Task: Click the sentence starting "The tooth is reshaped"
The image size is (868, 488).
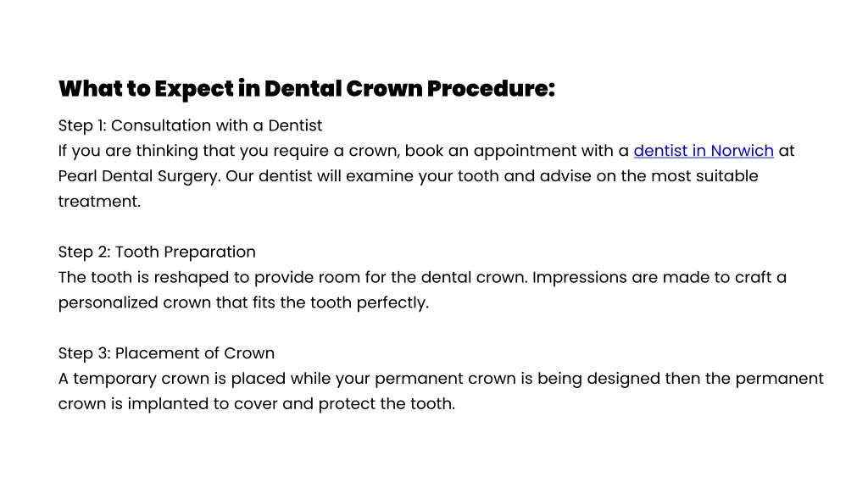Action: 292,277
